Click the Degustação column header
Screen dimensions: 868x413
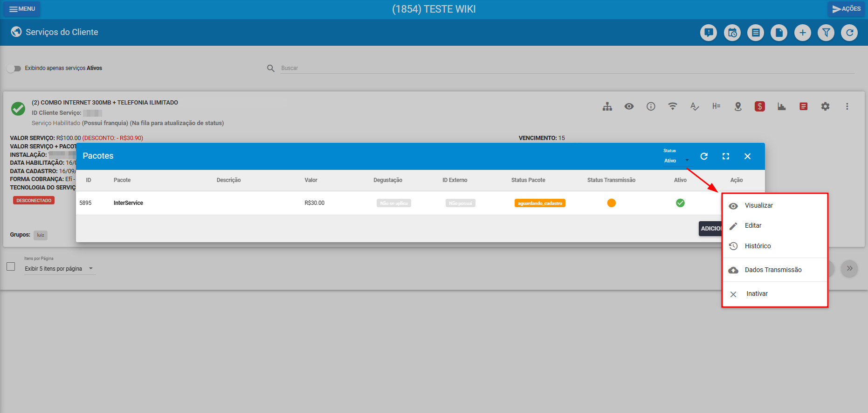(x=388, y=180)
